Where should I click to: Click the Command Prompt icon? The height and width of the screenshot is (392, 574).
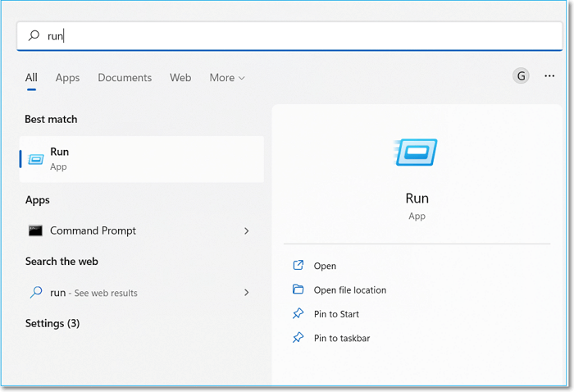point(35,231)
